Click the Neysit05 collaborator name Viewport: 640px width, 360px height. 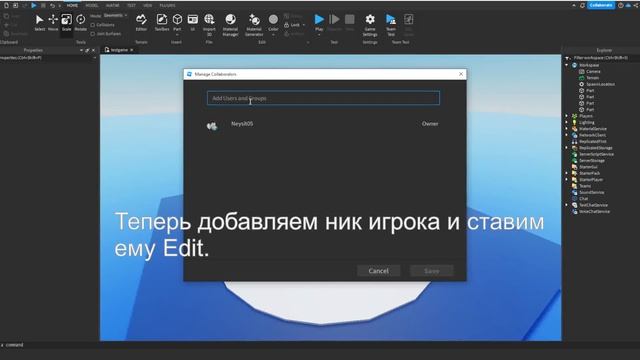click(242, 124)
